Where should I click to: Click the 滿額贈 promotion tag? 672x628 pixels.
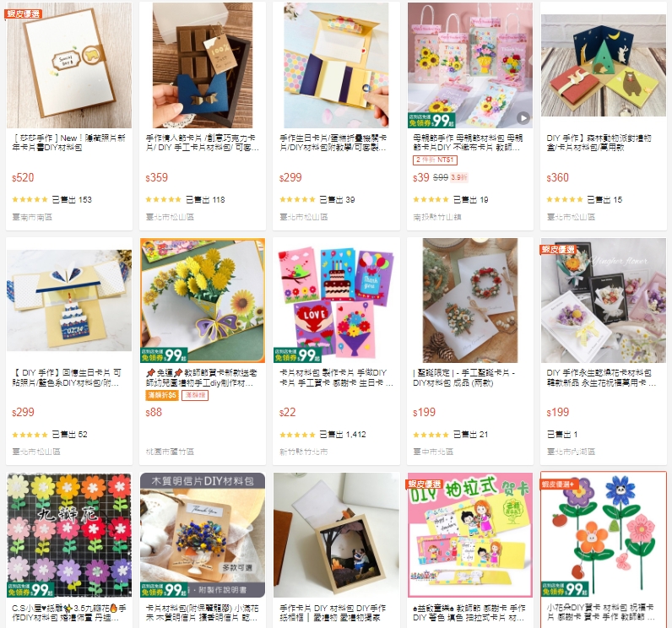pos(195,395)
